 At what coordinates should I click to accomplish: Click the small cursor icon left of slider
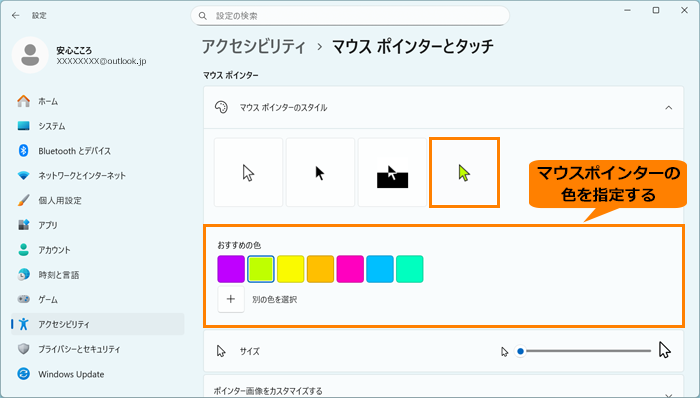point(504,352)
